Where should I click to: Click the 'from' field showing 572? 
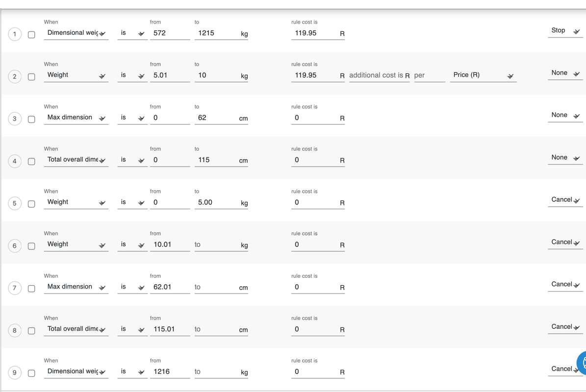pos(170,33)
